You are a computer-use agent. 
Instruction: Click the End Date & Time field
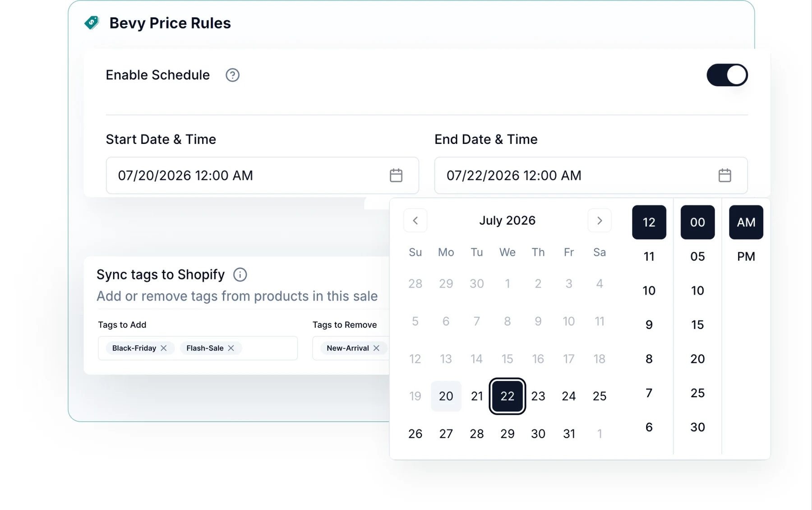(591, 176)
